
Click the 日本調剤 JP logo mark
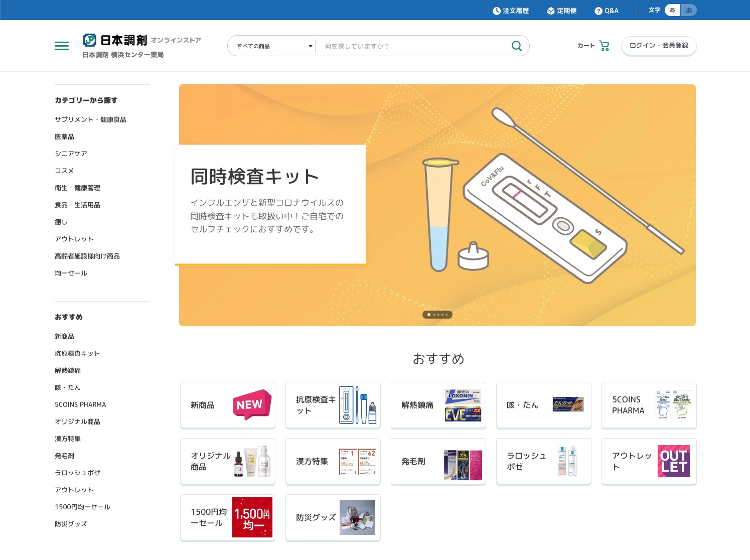point(89,40)
